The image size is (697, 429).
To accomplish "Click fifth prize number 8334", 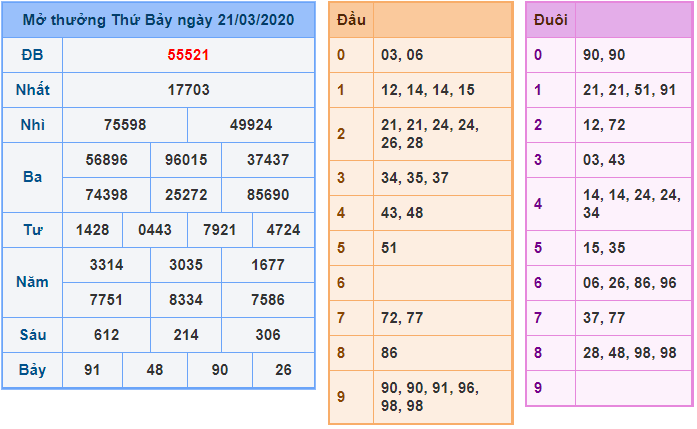I will pyautogui.click(x=186, y=299).
